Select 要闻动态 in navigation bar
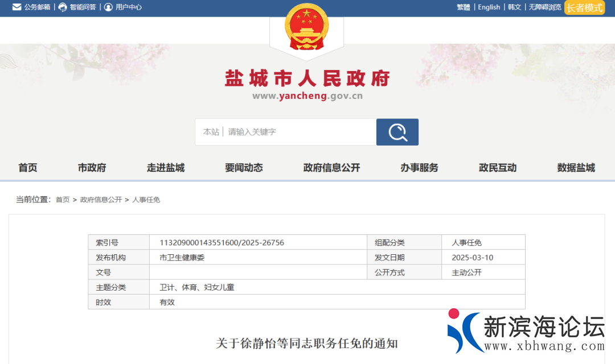Image resolution: width=615 pixels, height=364 pixels. click(x=244, y=168)
